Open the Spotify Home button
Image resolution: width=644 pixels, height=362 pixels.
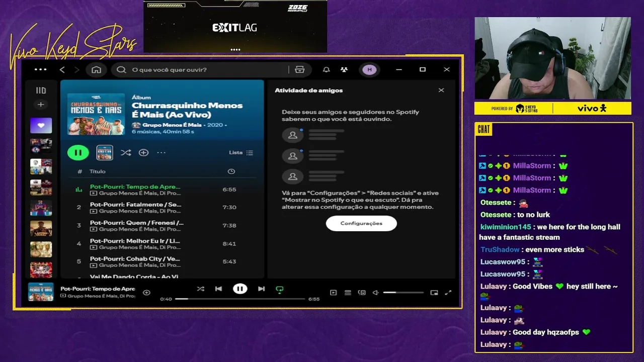pos(96,69)
